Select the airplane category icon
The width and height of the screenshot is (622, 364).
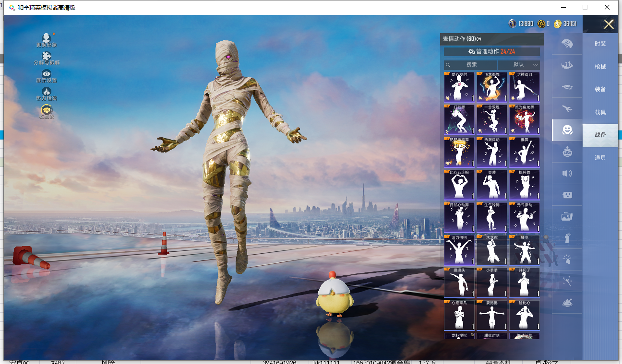point(567,108)
